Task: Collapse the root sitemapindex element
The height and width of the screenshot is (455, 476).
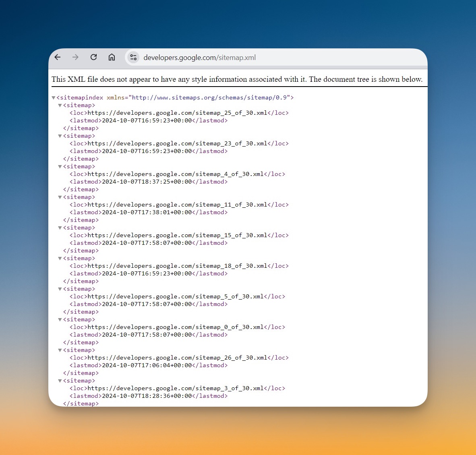Action: point(54,97)
